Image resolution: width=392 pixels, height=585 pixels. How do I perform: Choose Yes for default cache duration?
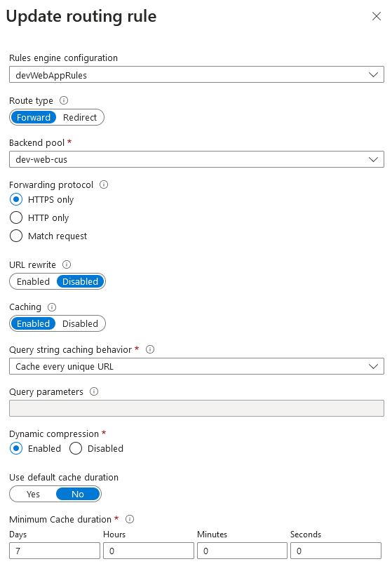(x=33, y=495)
